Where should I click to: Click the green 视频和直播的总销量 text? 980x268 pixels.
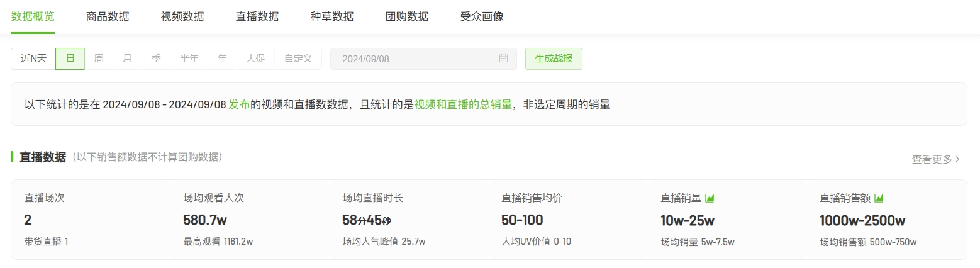coord(463,104)
